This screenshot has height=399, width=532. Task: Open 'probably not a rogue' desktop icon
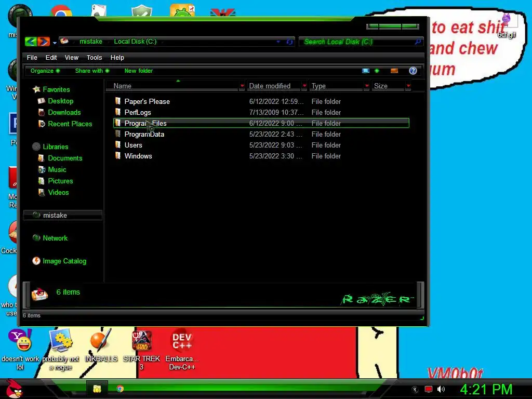point(61,350)
